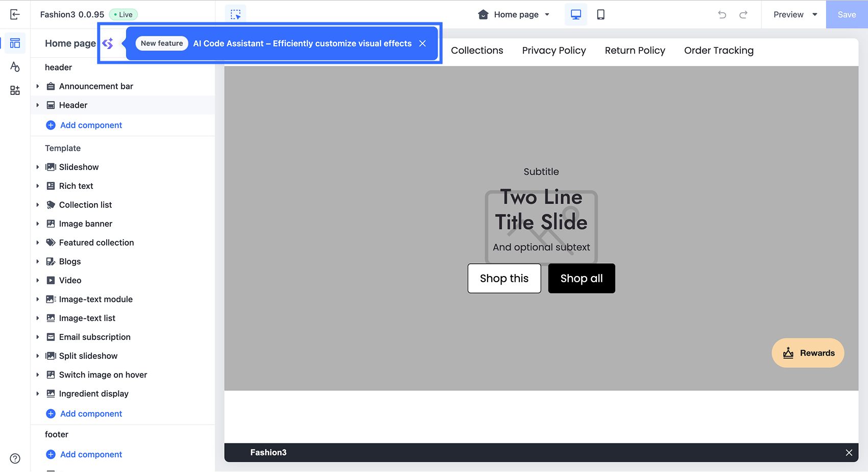Expand the Announcement bar section

click(37, 86)
